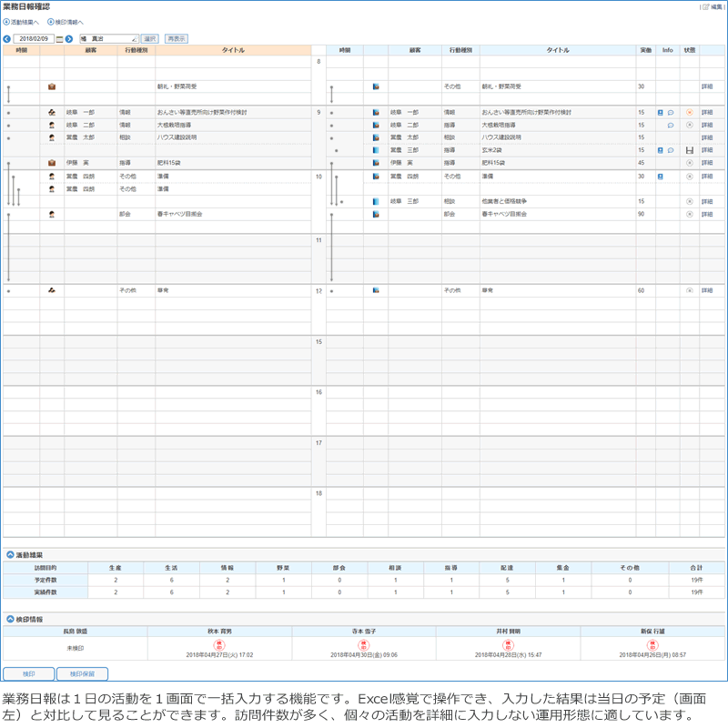Jump to 検印情報へ link at top
Image resolution: width=728 pixels, height=728 pixels.
coord(66,22)
